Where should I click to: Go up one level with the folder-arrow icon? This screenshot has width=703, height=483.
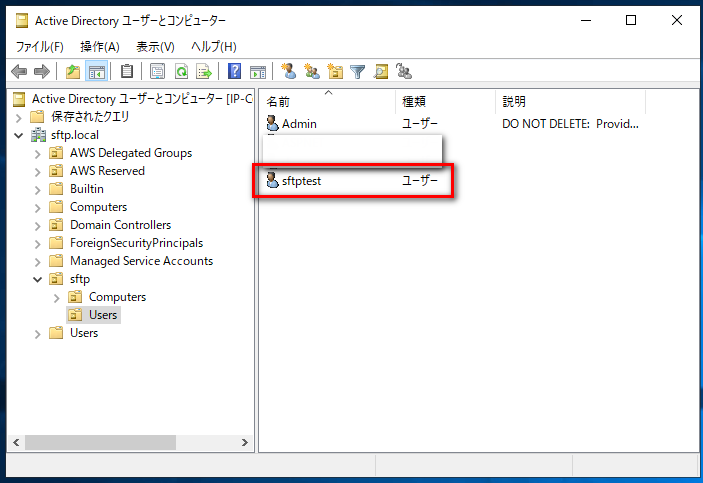(x=73, y=71)
